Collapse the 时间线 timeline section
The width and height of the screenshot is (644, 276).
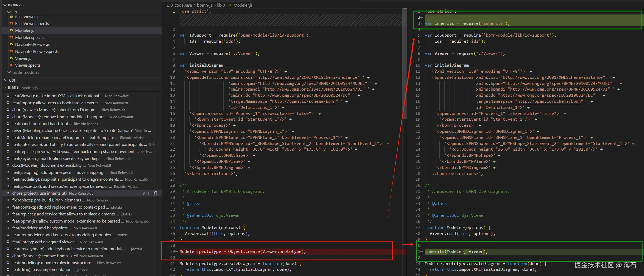click(5, 88)
